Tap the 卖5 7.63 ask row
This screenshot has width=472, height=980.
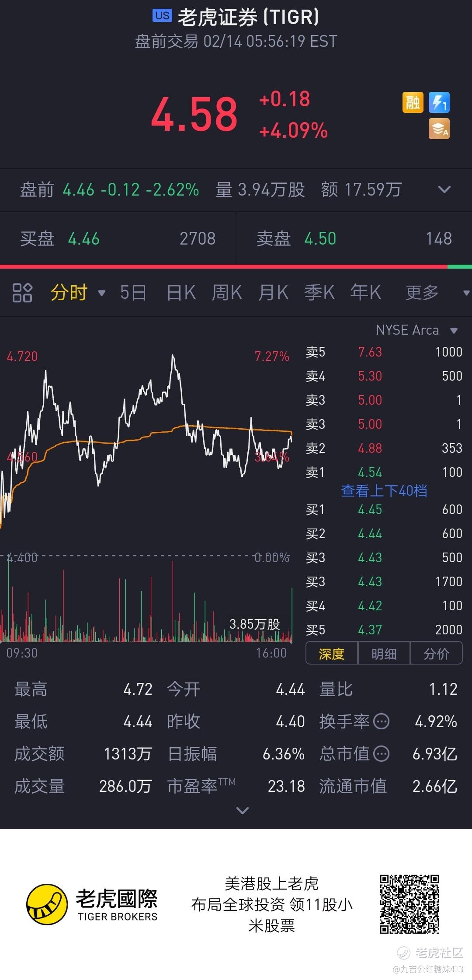coord(384,352)
